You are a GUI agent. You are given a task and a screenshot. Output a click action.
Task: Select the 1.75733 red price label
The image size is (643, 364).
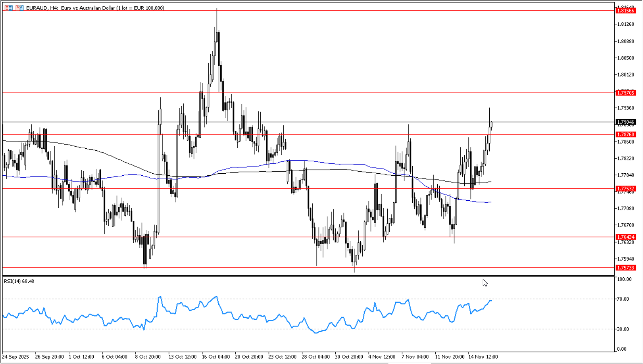tap(626, 268)
